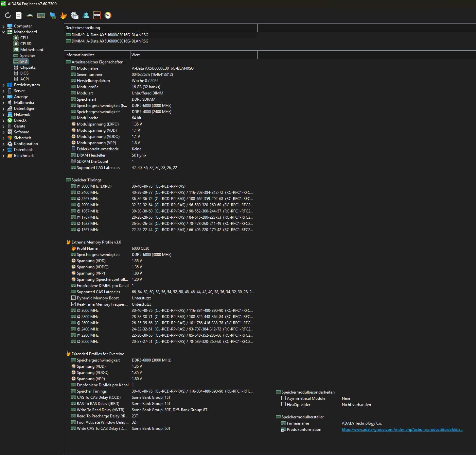The image size is (476, 455).
Task: Expand the Betriebssystem tree node
Action: point(3,85)
